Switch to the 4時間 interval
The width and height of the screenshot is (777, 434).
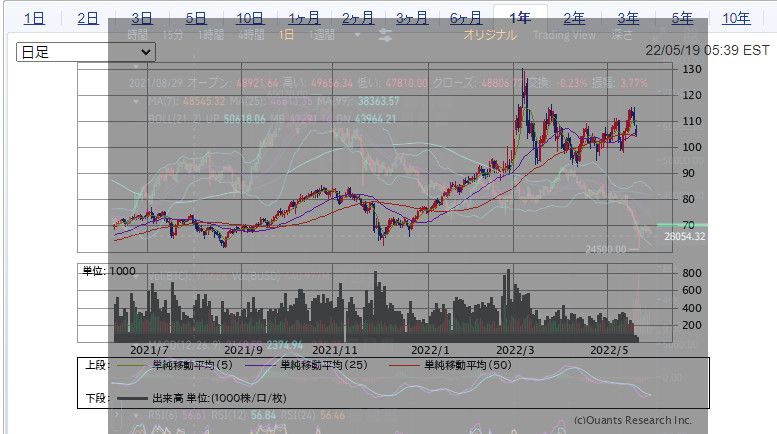(x=250, y=34)
